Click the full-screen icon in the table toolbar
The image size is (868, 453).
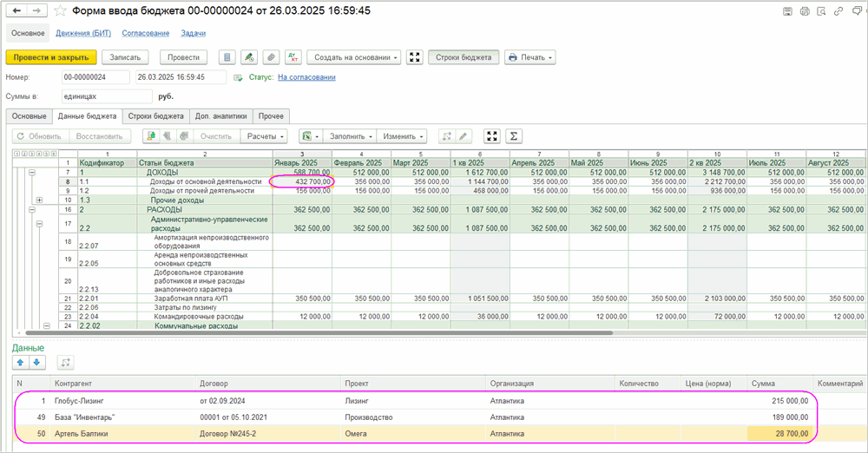(x=492, y=136)
